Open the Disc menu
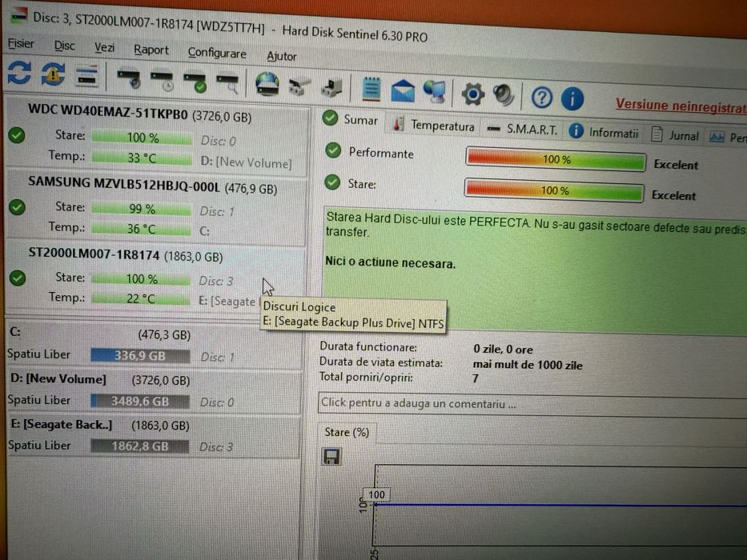747x560 pixels. (64, 46)
